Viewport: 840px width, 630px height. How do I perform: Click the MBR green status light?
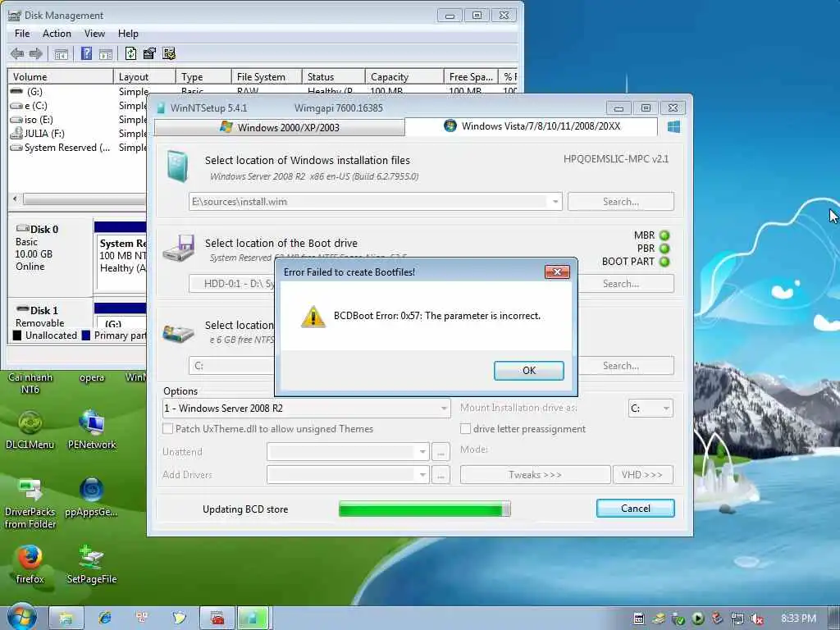(664, 235)
